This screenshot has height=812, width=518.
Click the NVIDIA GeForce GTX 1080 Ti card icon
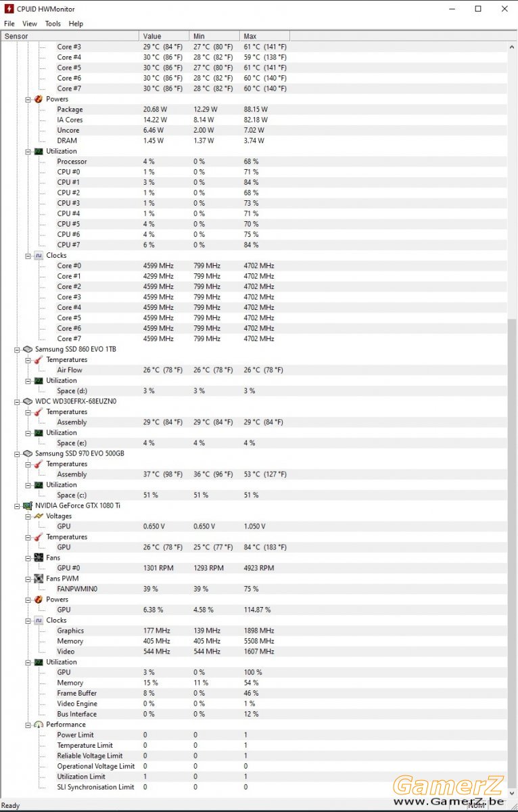(x=28, y=505)
